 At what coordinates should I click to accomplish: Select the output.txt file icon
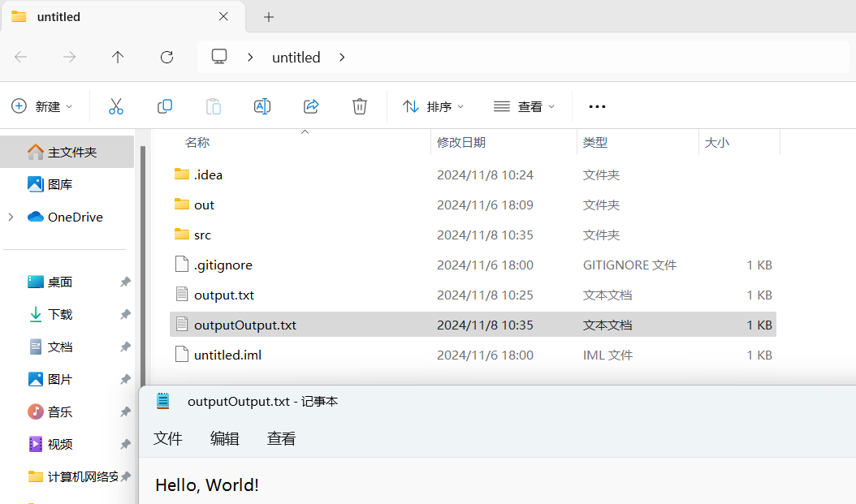click(182, 294)
